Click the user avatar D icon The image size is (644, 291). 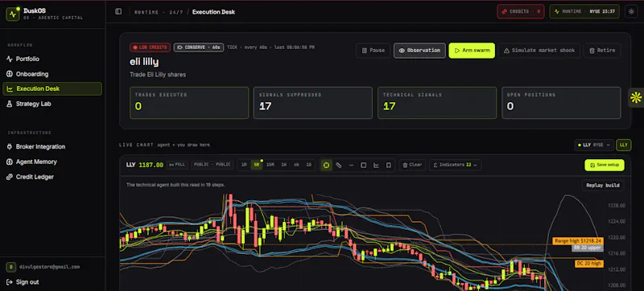click(10, 267)
